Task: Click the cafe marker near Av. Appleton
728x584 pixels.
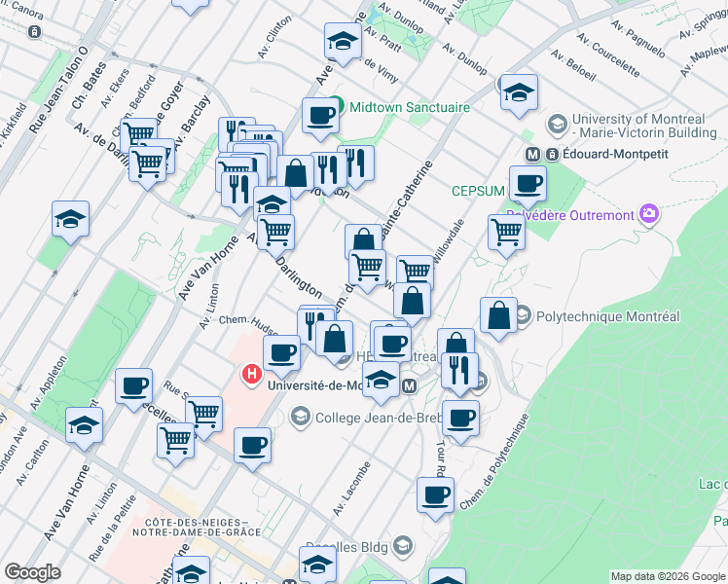Action: pos(133,386)
